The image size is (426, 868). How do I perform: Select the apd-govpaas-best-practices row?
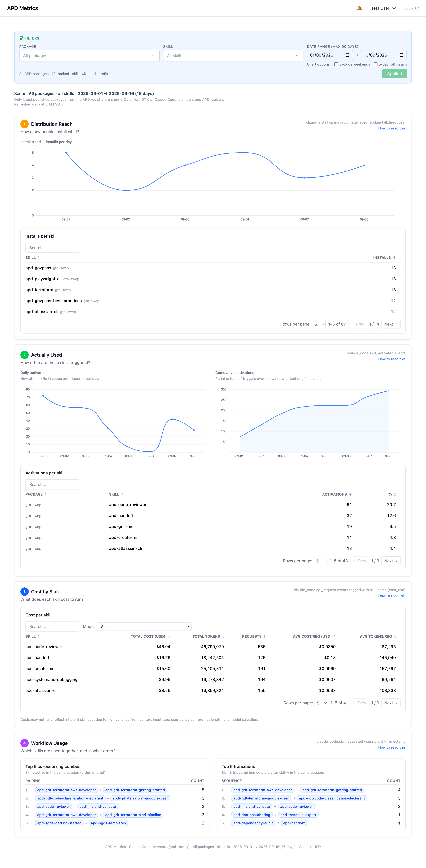tap(213, 301)
